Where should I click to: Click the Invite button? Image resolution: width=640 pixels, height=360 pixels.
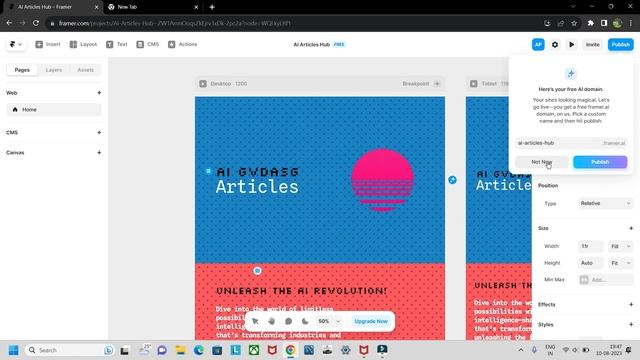[593, 44]
